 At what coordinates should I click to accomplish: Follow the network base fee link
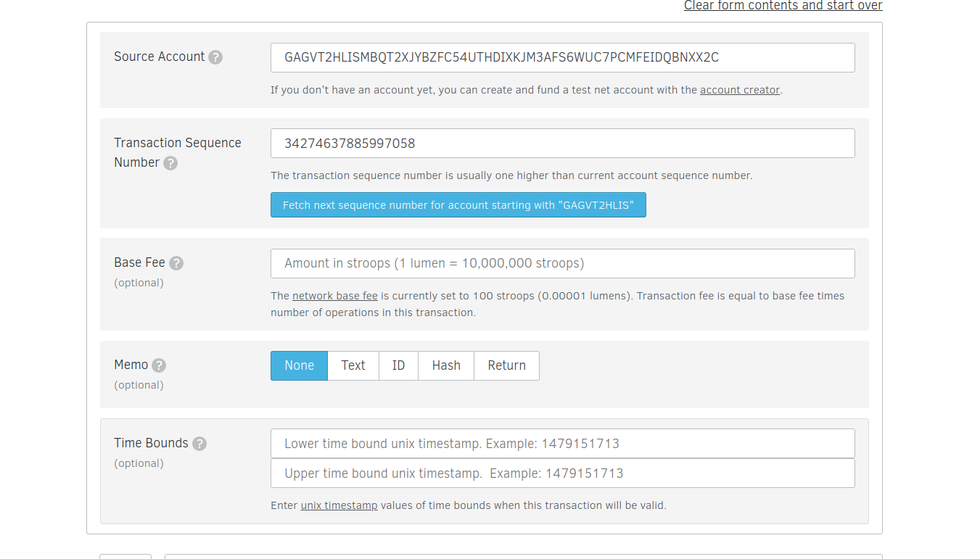pyautogui.click(x=334, y=296)
